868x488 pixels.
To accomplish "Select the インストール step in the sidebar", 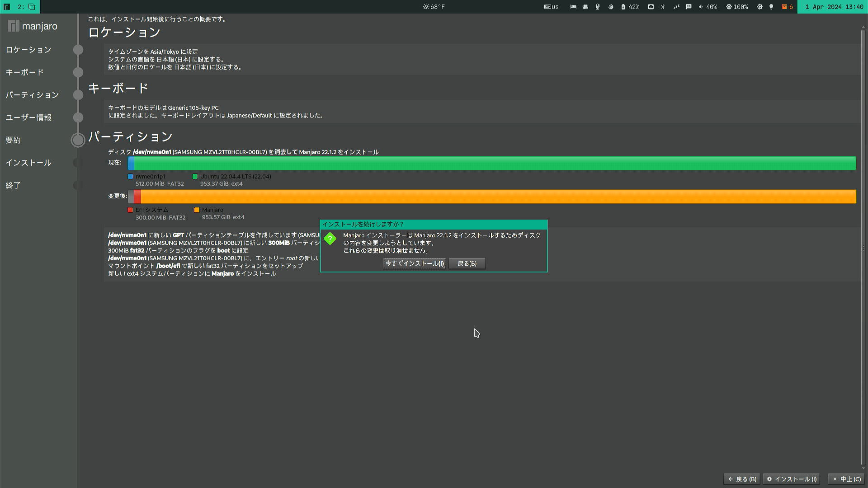I will (x=28, y=163).
